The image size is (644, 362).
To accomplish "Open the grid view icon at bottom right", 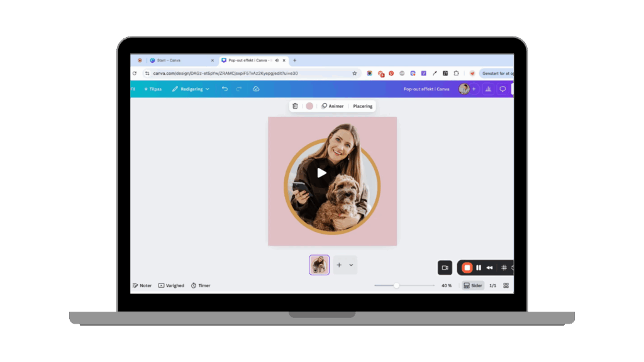I will click(x=506, y=285).
